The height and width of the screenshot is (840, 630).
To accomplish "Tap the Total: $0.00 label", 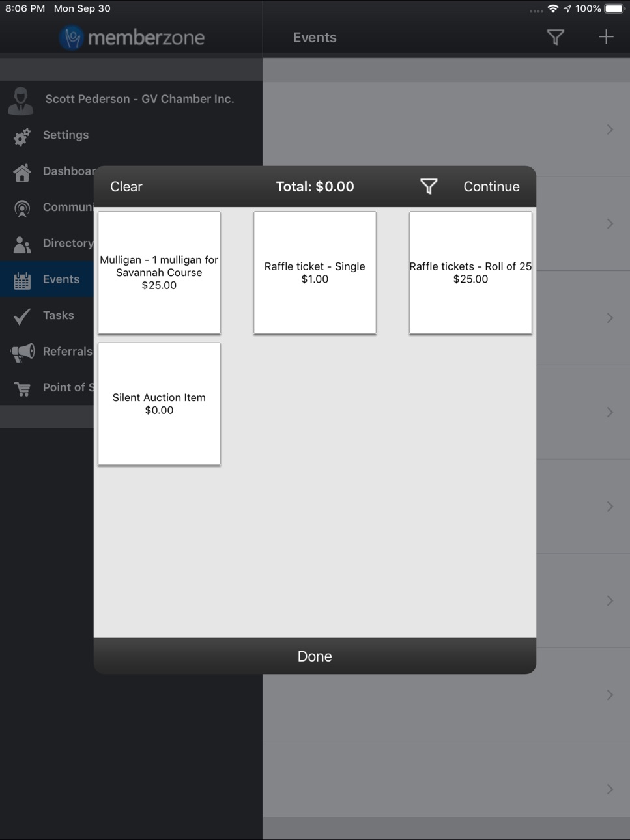I will tap(315, 187).
